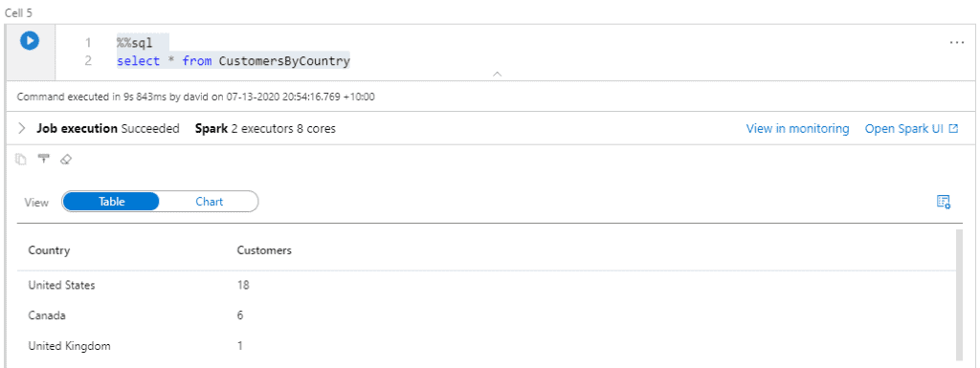This screenshot has width=980, height=368.
Task: Switch the view to Chart
Action: [x=209, y=202]
